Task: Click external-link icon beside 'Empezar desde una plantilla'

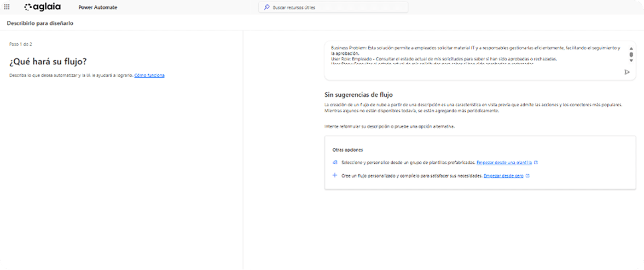Action: (x=536, y=163)
